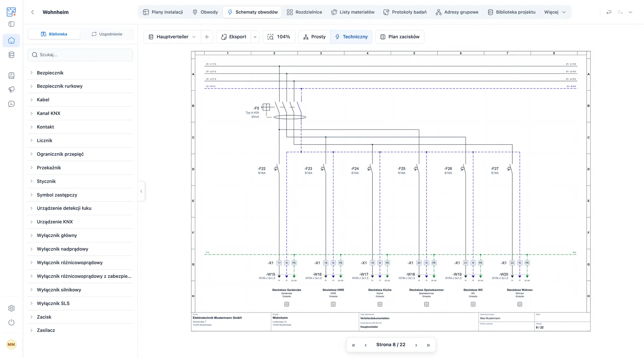Open the Więcej menu

pyautogui.click(x=555, y=12)
